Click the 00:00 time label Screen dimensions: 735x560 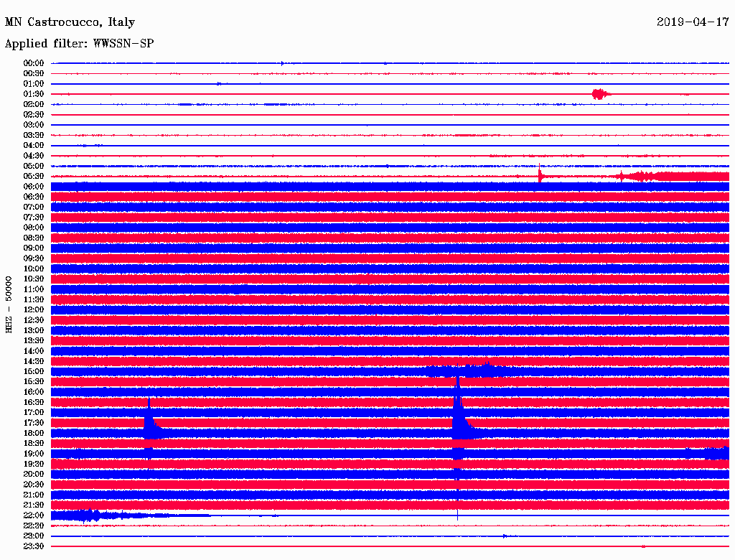[34, 63]
